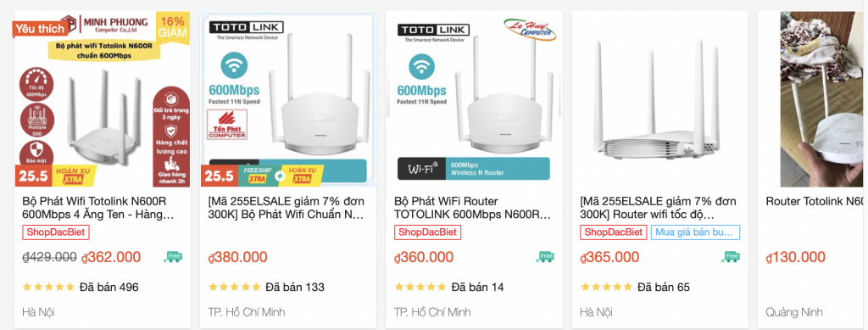Open Bộ Phát WiFi Router TOTOLINK 600Mbps title
The image size is (868, 330).
[473, 208]
